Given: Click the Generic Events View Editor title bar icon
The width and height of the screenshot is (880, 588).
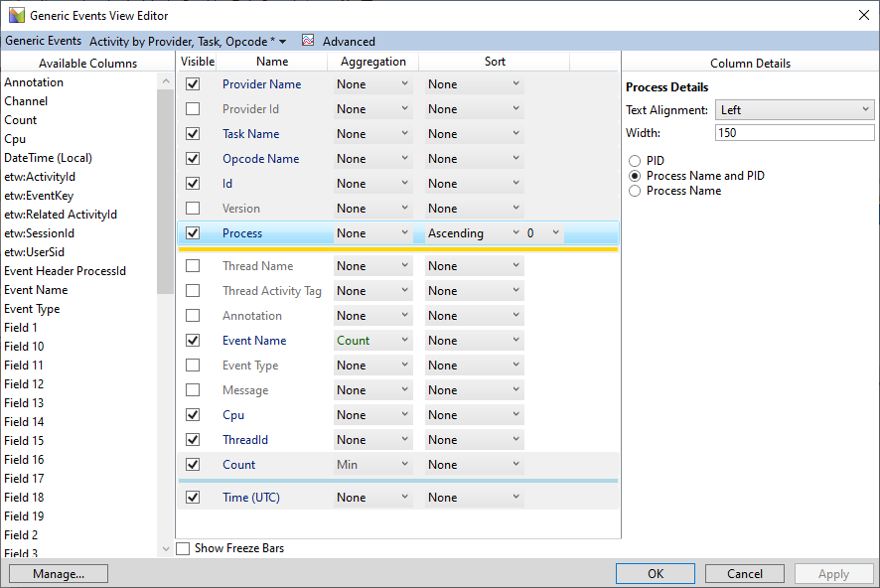Looking at the screenshot, I should [x=14, y=14].
